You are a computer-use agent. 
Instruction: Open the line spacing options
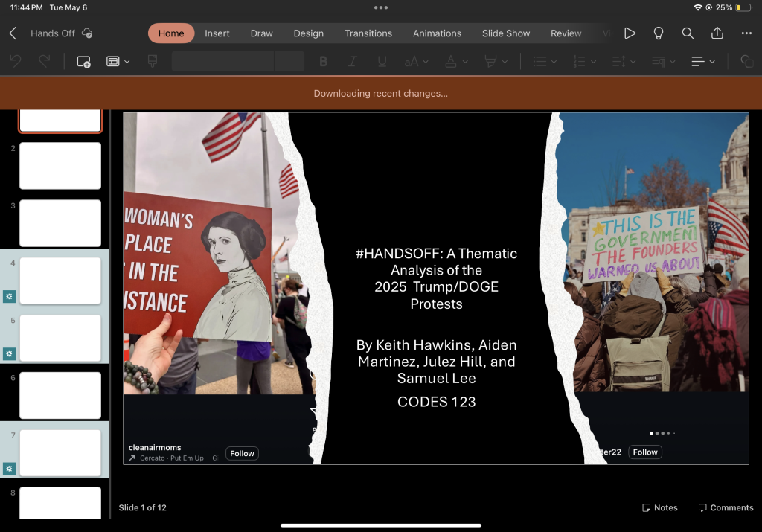624,61
